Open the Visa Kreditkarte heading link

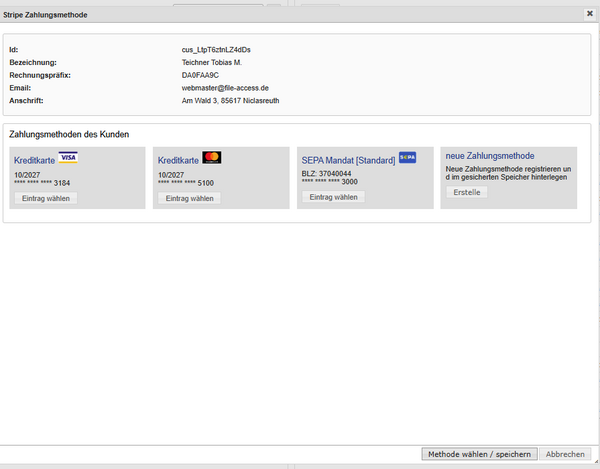point(34,160)
